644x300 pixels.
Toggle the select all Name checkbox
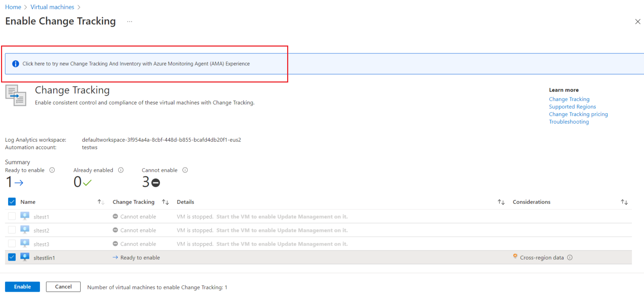click(x=11, y=201)
